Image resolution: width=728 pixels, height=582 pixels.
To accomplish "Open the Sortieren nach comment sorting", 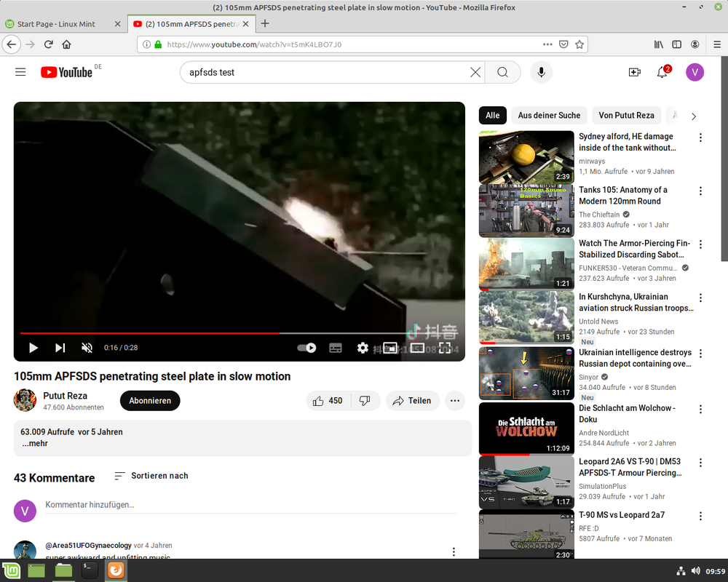I will tap(151, 476).
